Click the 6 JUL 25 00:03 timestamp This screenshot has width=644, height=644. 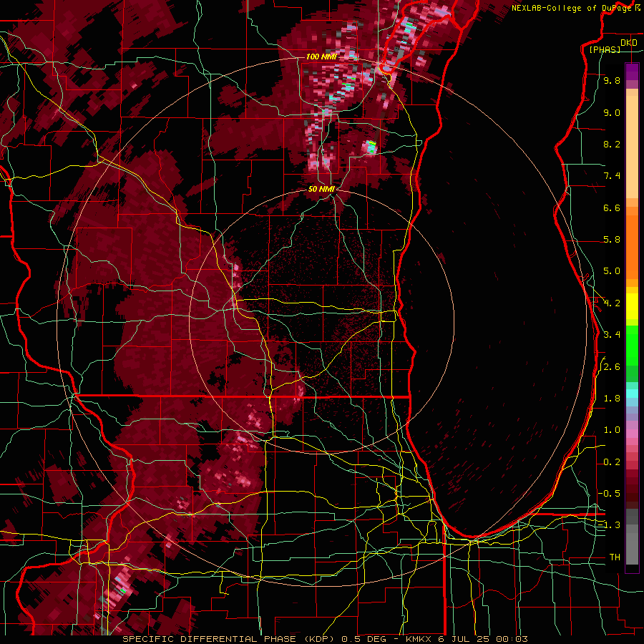point(482,639)
